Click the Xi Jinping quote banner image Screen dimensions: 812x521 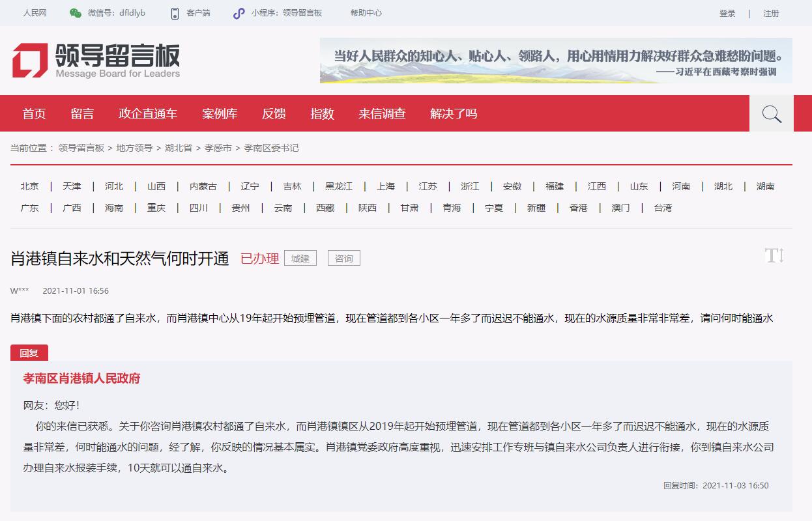coord(556,61)
